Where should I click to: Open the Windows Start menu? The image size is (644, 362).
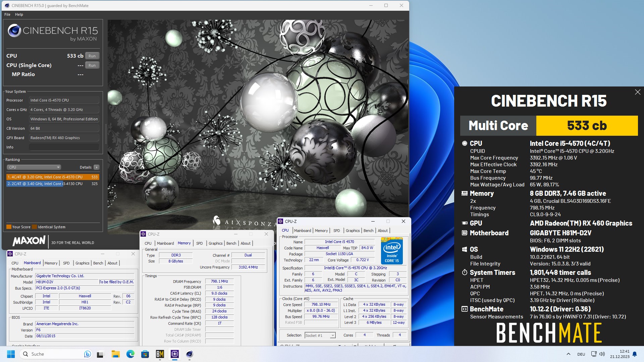click(x=11, y=354)
